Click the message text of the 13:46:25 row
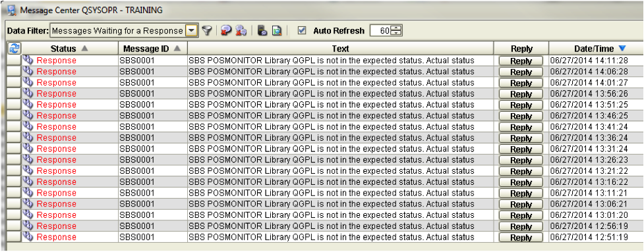644x252 pixels. [x=332, y=116]
